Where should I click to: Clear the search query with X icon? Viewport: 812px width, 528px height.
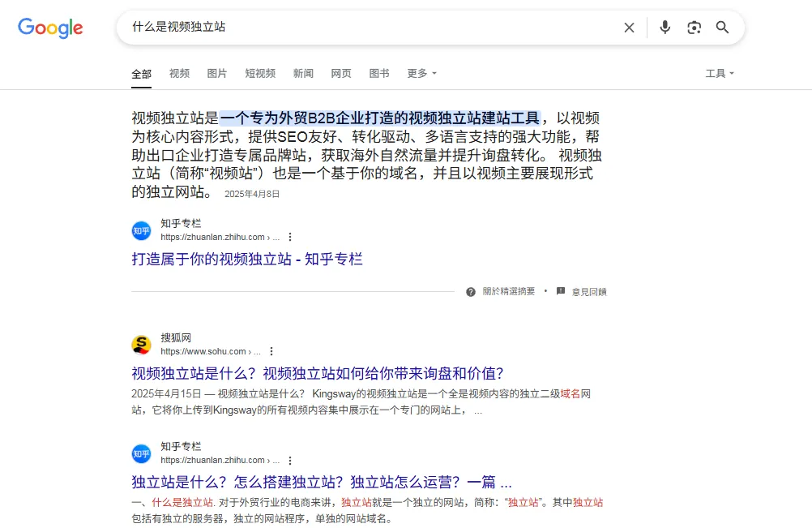pyautogui.click(x=629, y=28)
